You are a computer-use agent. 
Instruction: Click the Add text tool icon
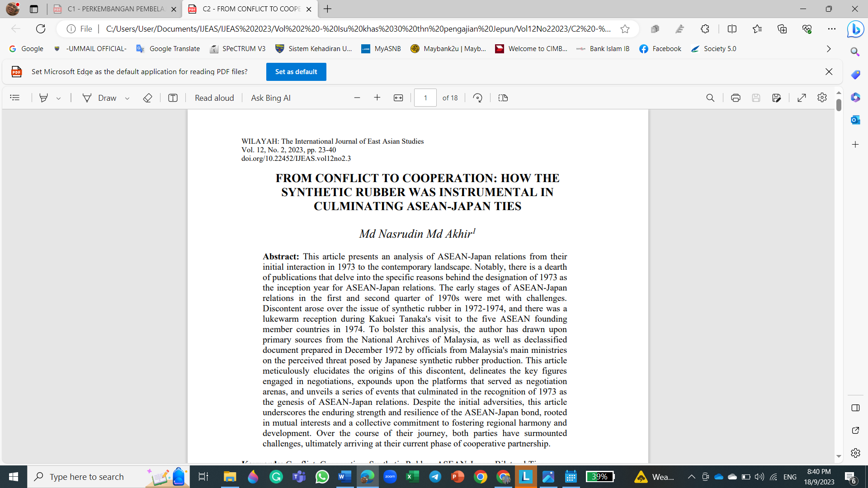[x=173, y=98]
